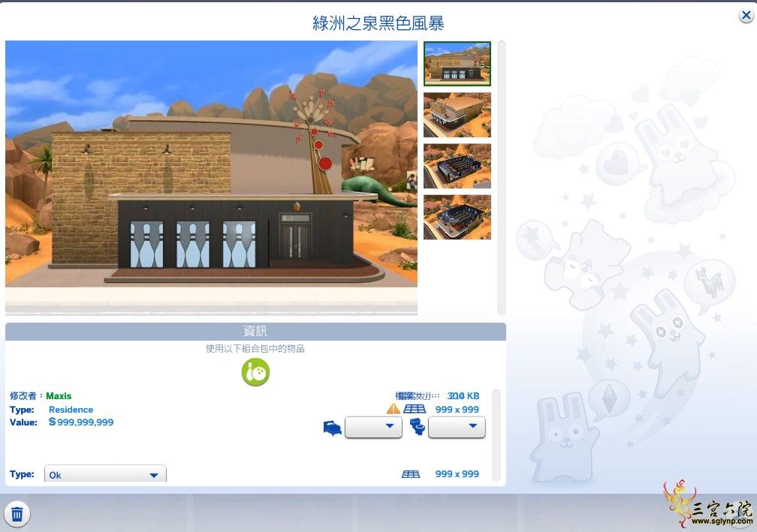Click the Value: label
Image resolution: width=757 pixels, height=532 pixels.
click(x=23, y=422)
